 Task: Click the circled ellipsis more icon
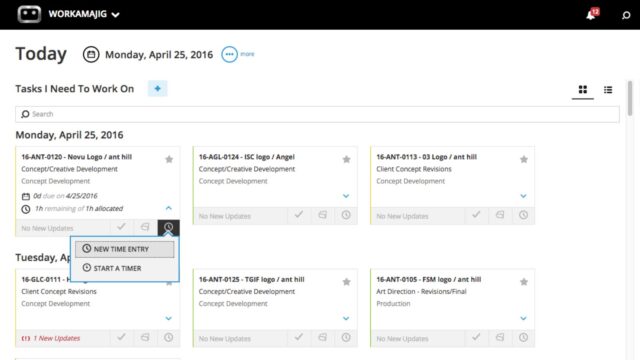click(229, 54)
